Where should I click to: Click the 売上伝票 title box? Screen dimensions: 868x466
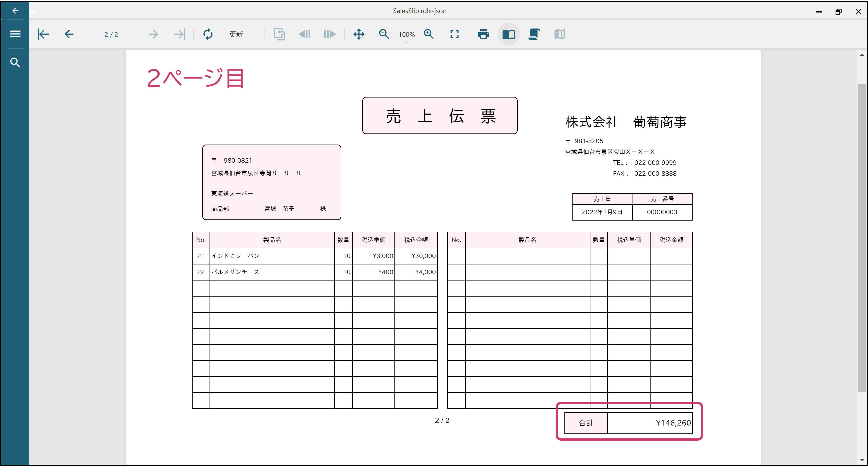440,116
